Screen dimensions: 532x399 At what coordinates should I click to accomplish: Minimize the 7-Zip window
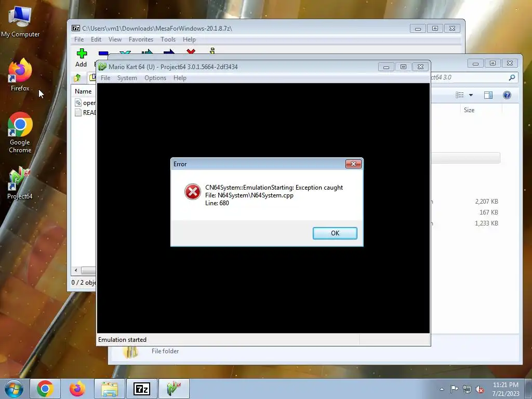418,29
